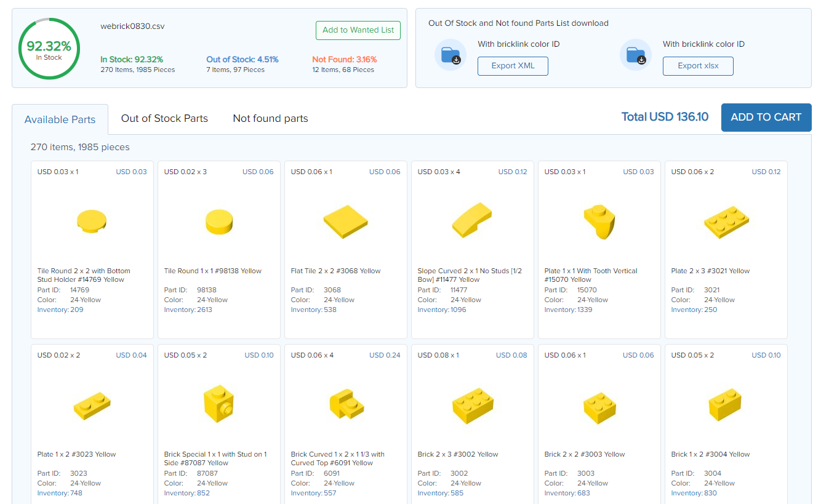Click the 7 Items, 97 Pieces text
821x504 pixels.
tap(235, 70)
